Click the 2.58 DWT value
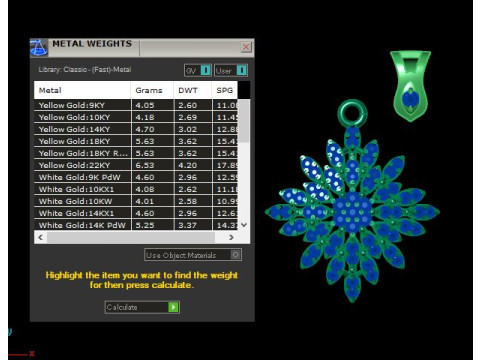This screenshot has width=480, height=360. pyautogui.click(x=187, y=201)
